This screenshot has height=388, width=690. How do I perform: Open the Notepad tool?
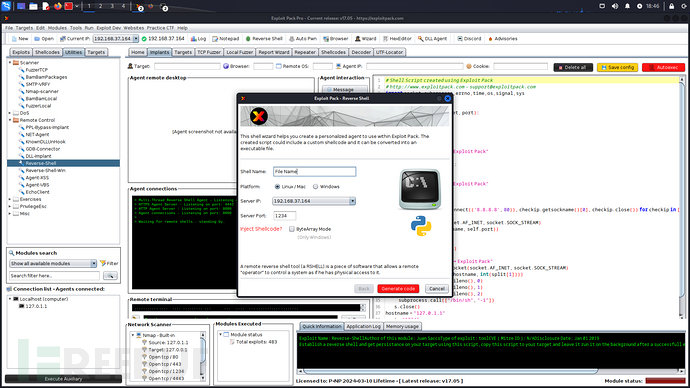pos(226,39)
